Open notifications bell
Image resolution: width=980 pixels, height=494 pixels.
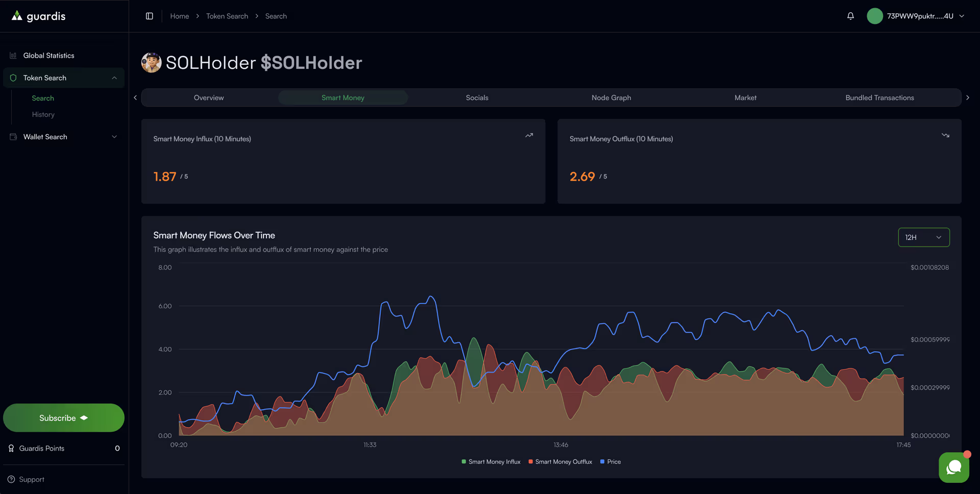(x=850, y=16)
